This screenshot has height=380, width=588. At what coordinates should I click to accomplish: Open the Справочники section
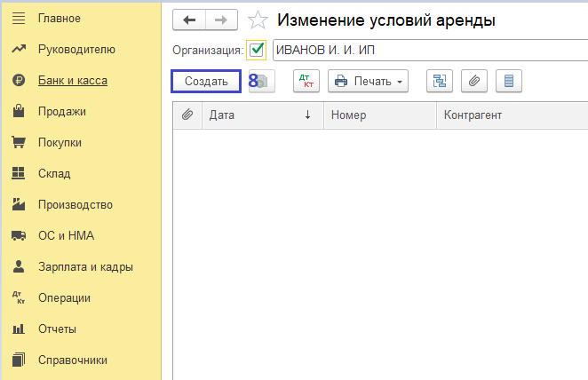tap(72, 360)
